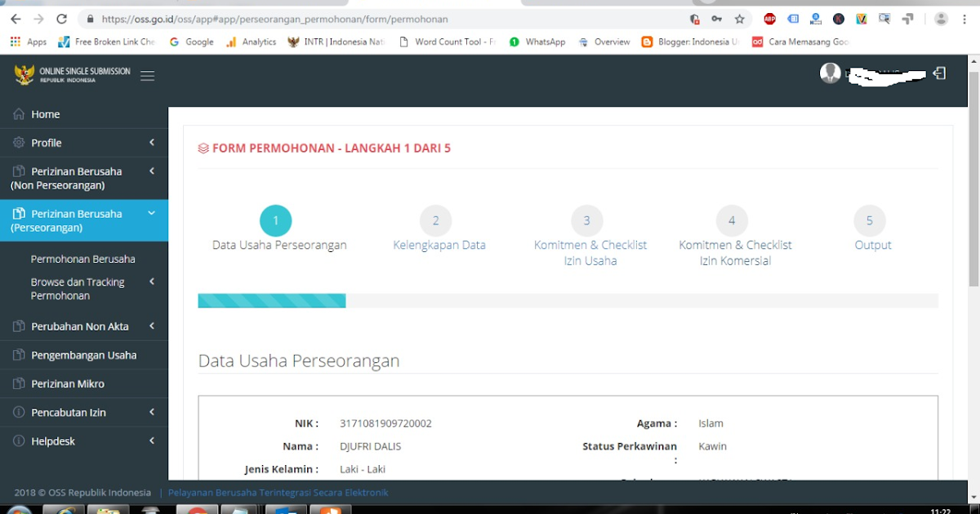The width and height of the screenshot is (980, 514).
Task: Click the Perizinan Mikro sidebar icon
Action: [x=18, y=383]
